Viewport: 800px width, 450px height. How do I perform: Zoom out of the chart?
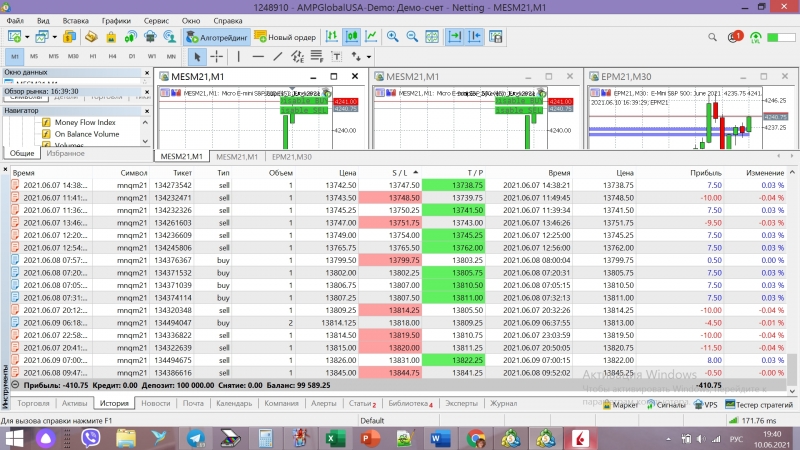(412, 37)
